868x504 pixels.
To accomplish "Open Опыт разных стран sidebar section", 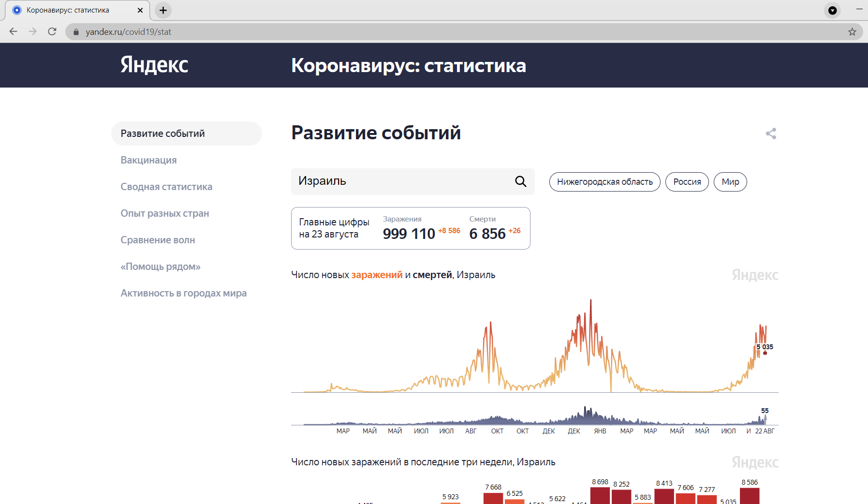I will point(164,213).
